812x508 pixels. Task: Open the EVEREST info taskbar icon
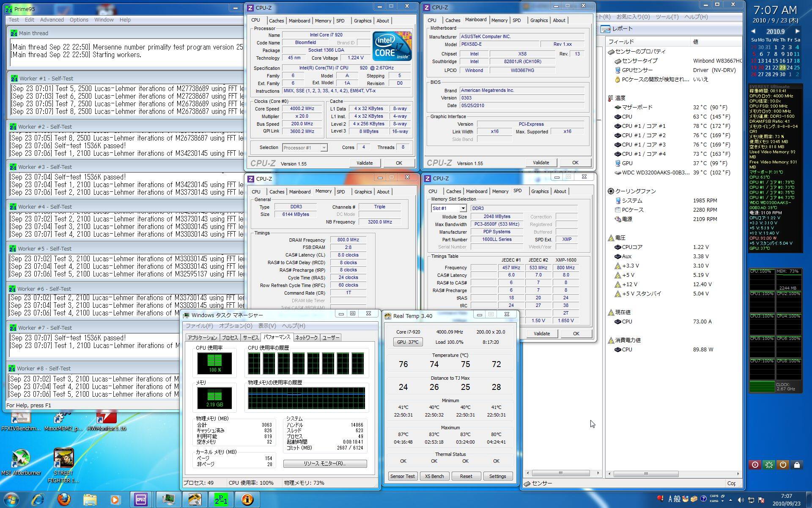(247, 500)
